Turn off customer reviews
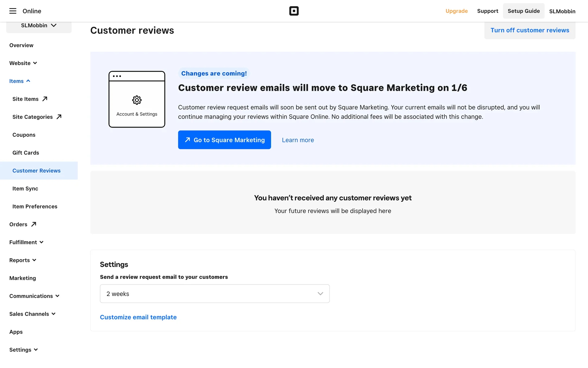Viewport: 588px width, 368px height. [530, 30]
